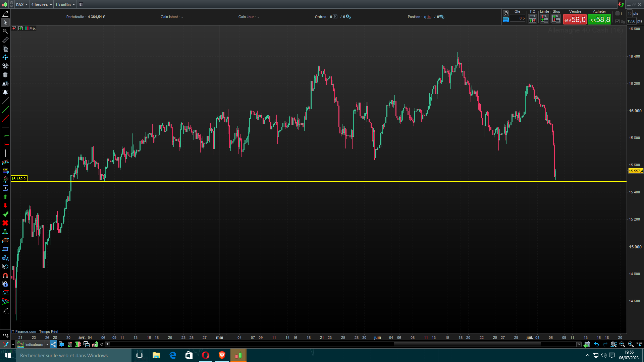Open the Limite order ticket icon
This screenshot has height=362, width=644.
544,19
